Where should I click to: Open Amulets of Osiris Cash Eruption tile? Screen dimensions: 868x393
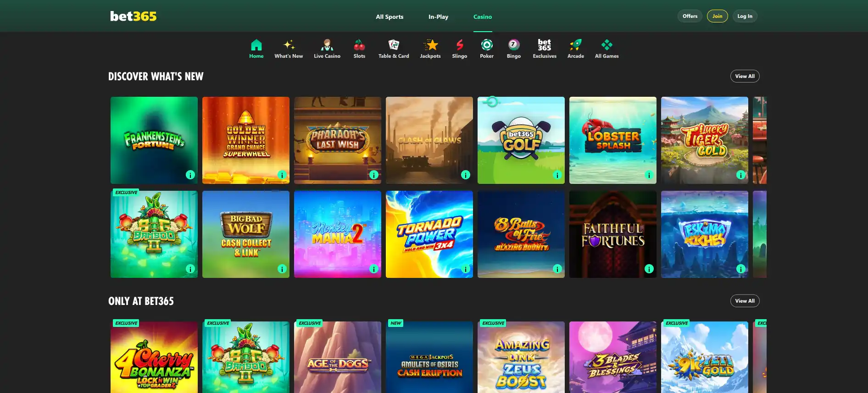[x=429, y=357]
